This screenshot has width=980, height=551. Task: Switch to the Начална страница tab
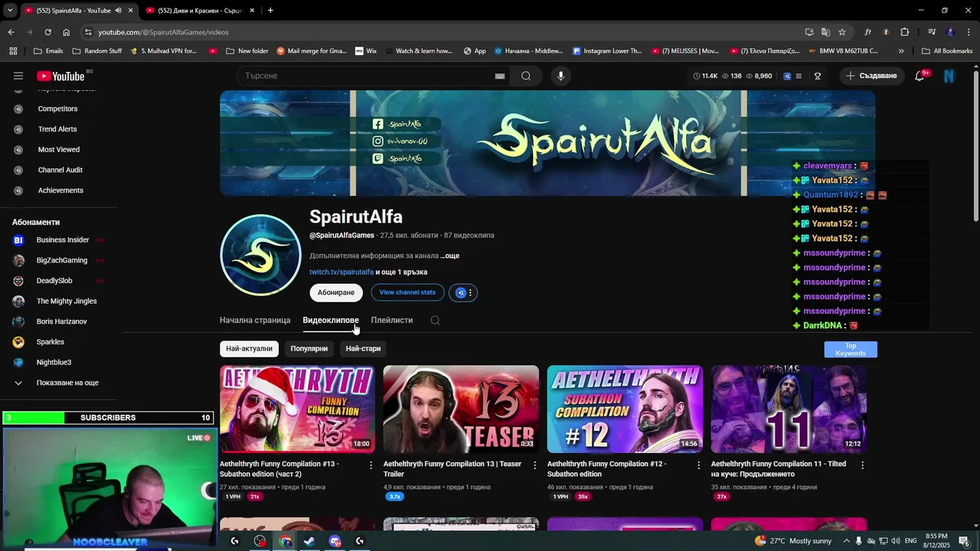tap(255, 321)
